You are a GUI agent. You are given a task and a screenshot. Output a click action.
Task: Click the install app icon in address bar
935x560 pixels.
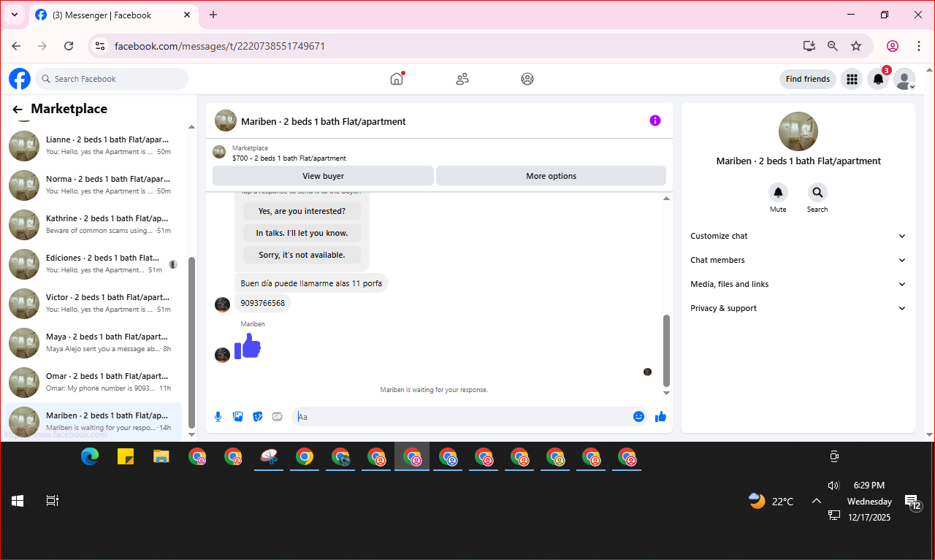tap(809, 46)
